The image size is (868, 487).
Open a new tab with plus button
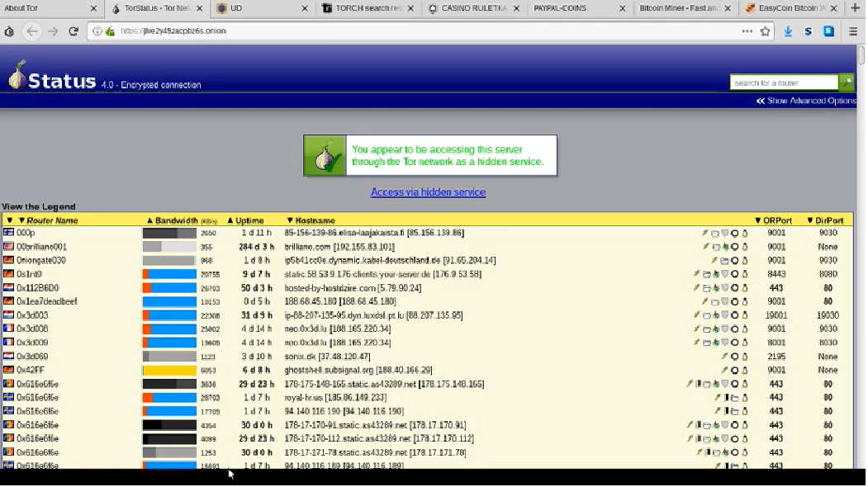856,7
